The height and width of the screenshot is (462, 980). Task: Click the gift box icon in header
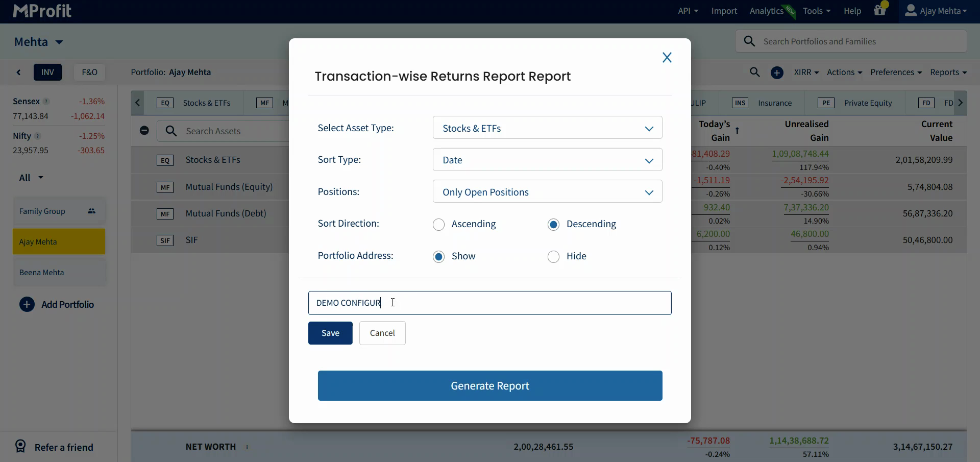[x=879, y=10]
